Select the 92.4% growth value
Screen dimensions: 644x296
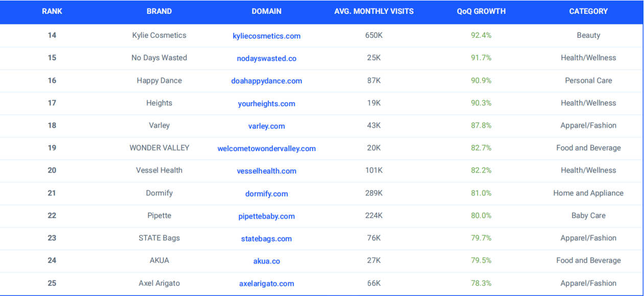(x=481, y=35)
